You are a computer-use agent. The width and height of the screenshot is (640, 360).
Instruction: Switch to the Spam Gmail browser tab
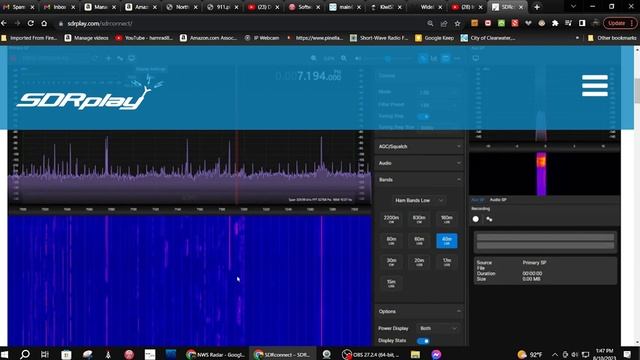[x=19, y=7]
